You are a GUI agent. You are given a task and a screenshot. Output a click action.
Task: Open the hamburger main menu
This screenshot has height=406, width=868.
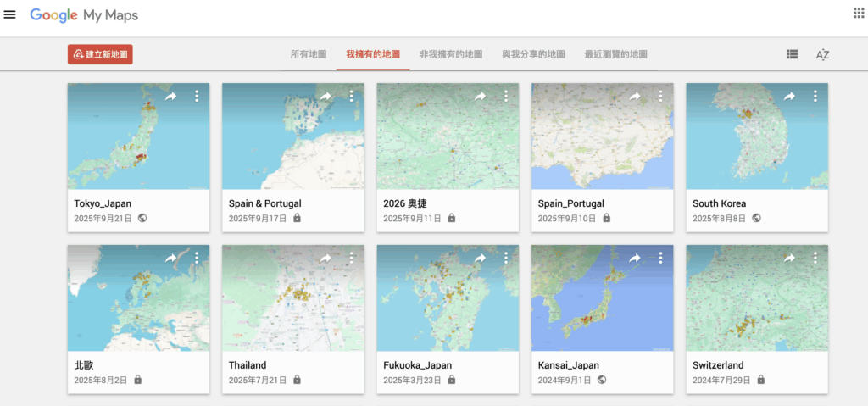[x=10, y=14]
